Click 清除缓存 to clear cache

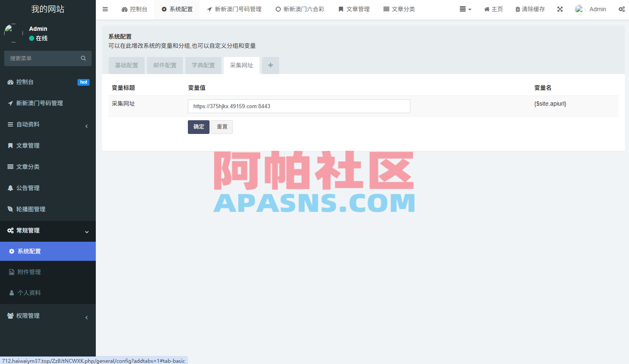pos(530,9)
